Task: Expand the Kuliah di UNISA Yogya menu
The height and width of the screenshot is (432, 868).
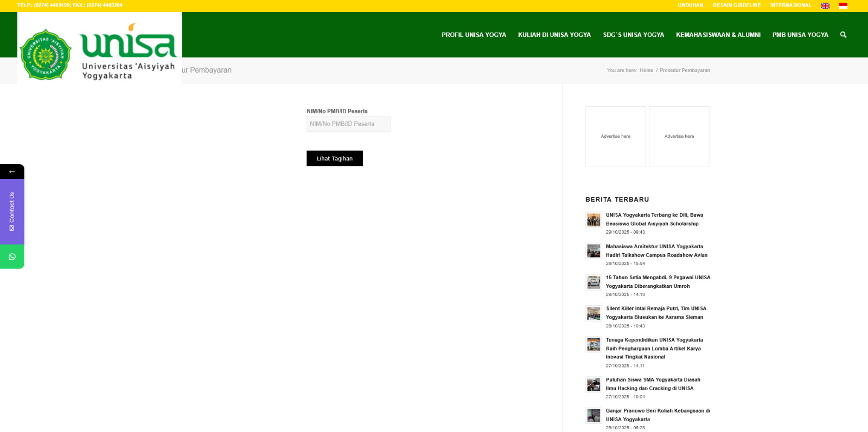Action: 554,35
